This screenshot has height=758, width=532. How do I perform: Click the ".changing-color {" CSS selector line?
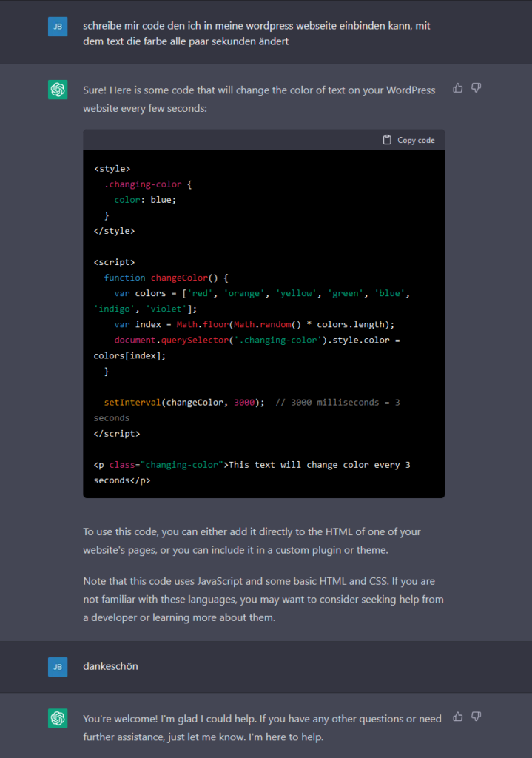[148, 184]
